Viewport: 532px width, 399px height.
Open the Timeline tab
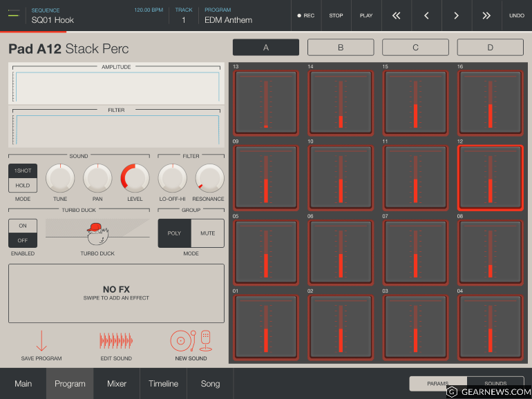[x=163, y=384]
